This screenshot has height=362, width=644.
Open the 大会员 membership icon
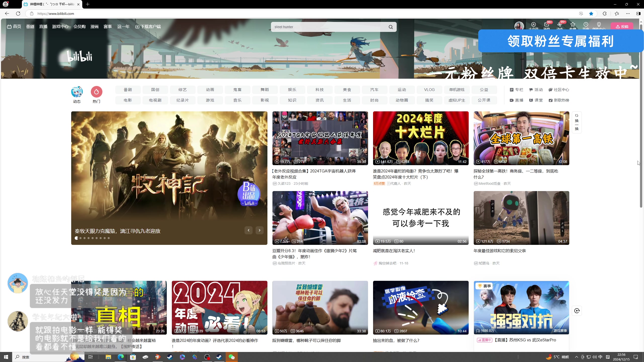tap(534, 25)
